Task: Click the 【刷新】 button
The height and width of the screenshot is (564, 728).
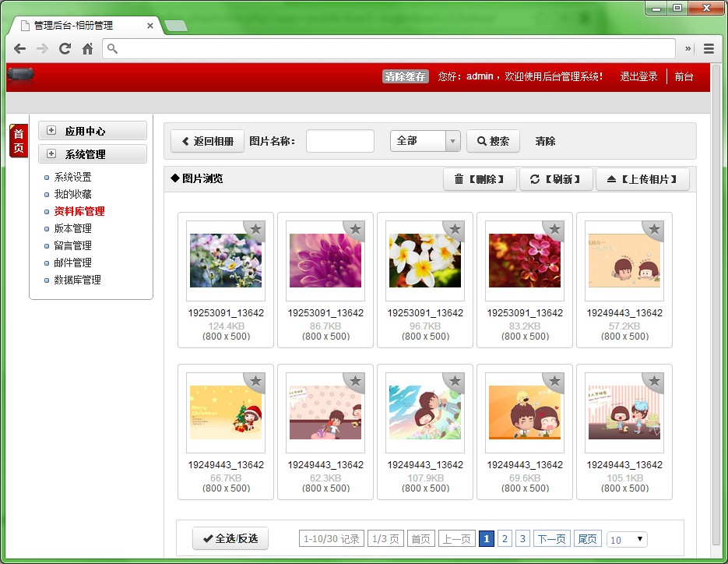Action: point(556,179)
